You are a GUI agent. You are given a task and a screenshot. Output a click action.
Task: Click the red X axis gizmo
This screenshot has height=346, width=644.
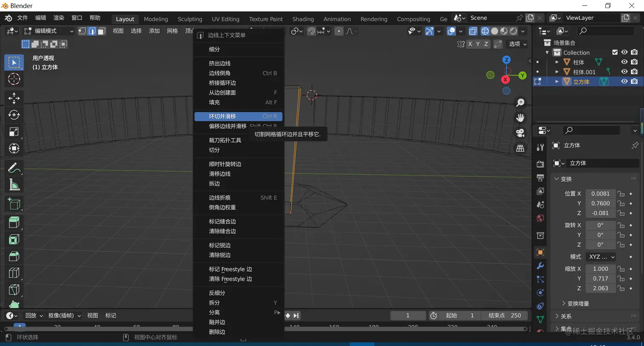coord(506,80)
